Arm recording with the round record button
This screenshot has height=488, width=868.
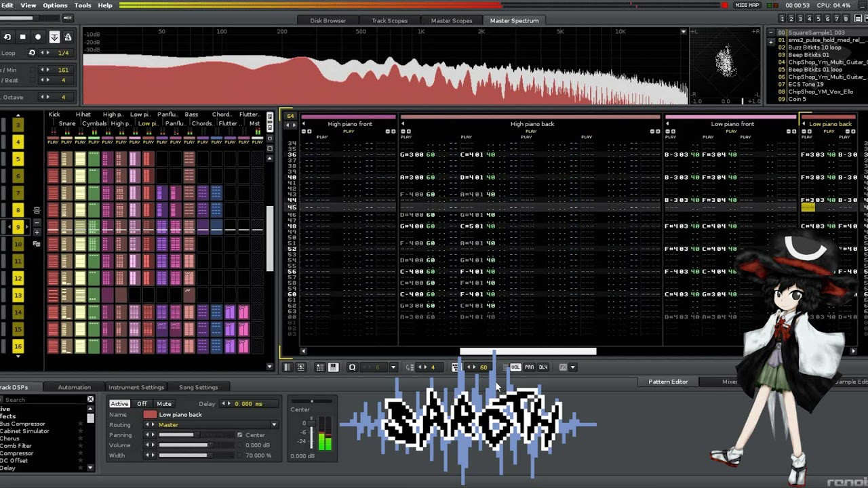(x=38, y=37)
